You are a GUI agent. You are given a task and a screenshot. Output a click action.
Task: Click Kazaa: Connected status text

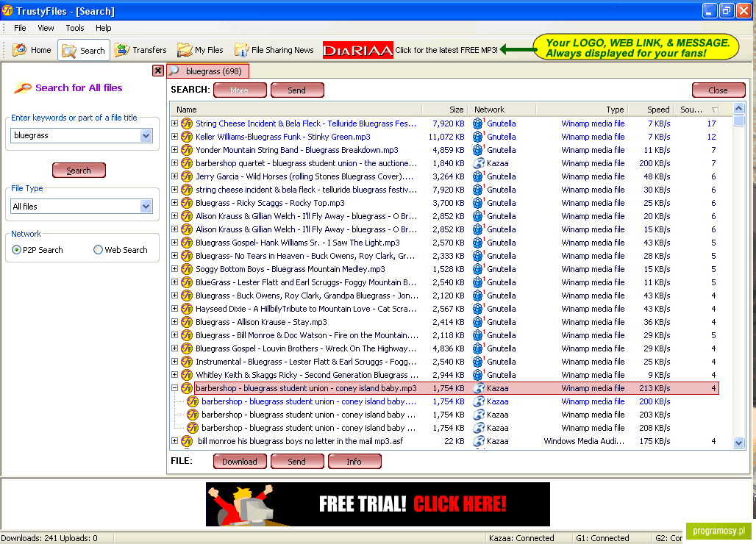pyautogui.click(x=521, y=537)
